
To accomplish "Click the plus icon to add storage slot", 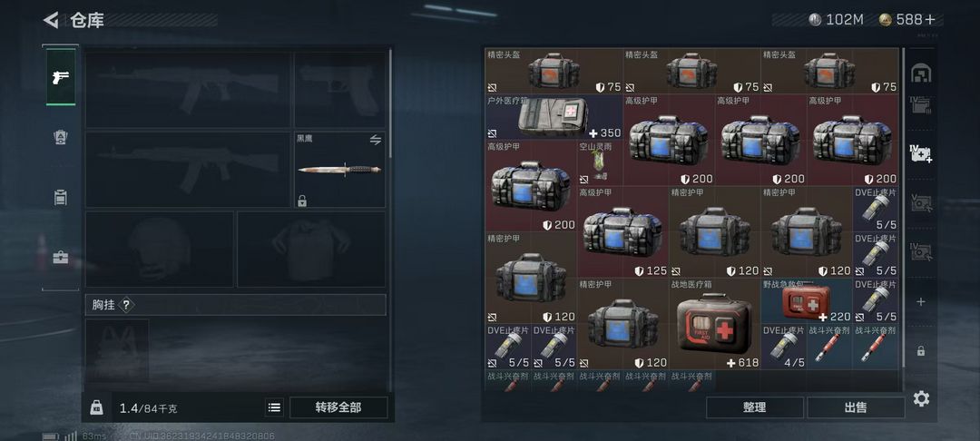I will (x=921, y=301).
